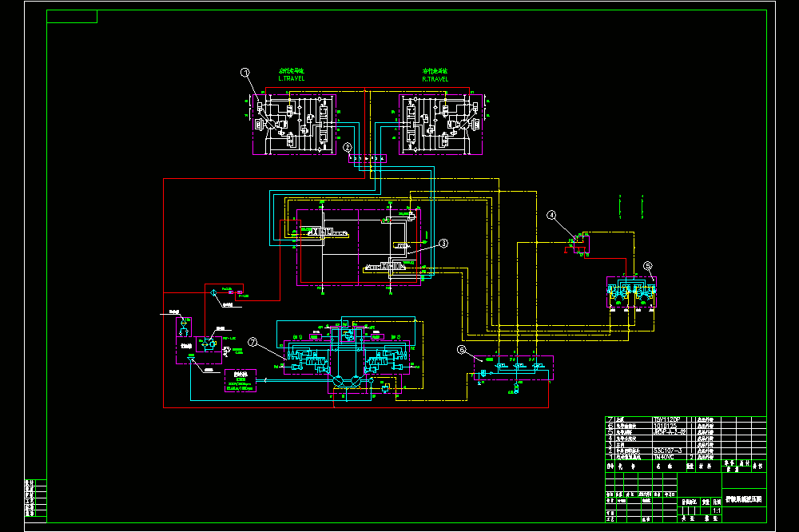Select the L.TRAVEL label

(x=292, y=78)
